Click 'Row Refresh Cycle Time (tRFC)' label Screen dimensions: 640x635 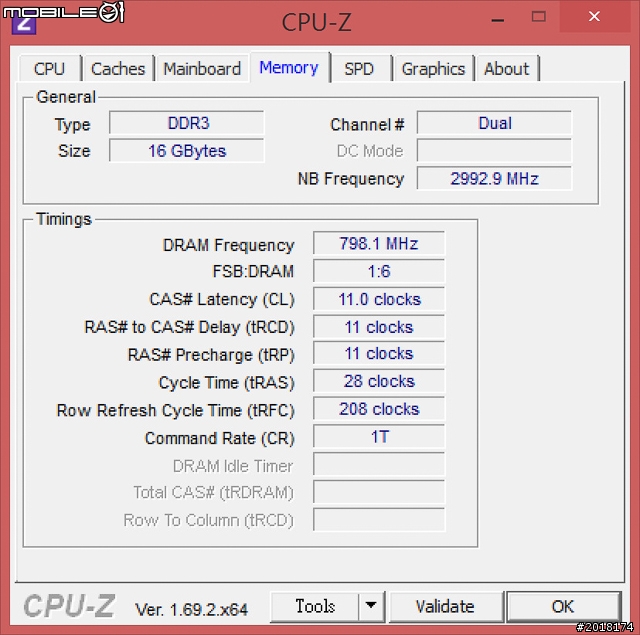pos(176,411)
